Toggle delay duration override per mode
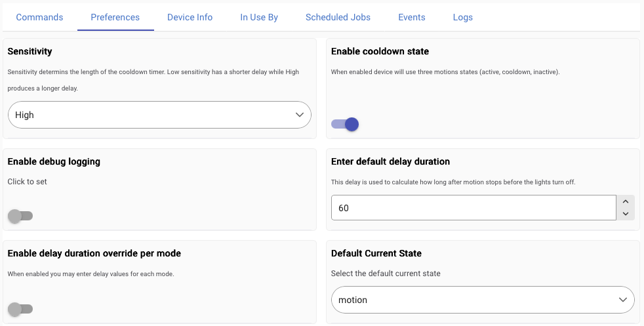Image resolution: width=644 pixels, height=326 pixels. coord(20,308)
